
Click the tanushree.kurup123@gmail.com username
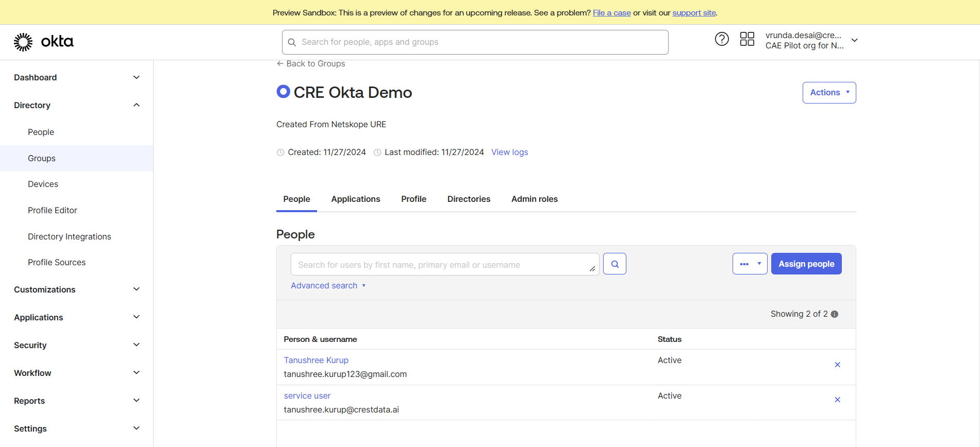[x=345, y=374]
